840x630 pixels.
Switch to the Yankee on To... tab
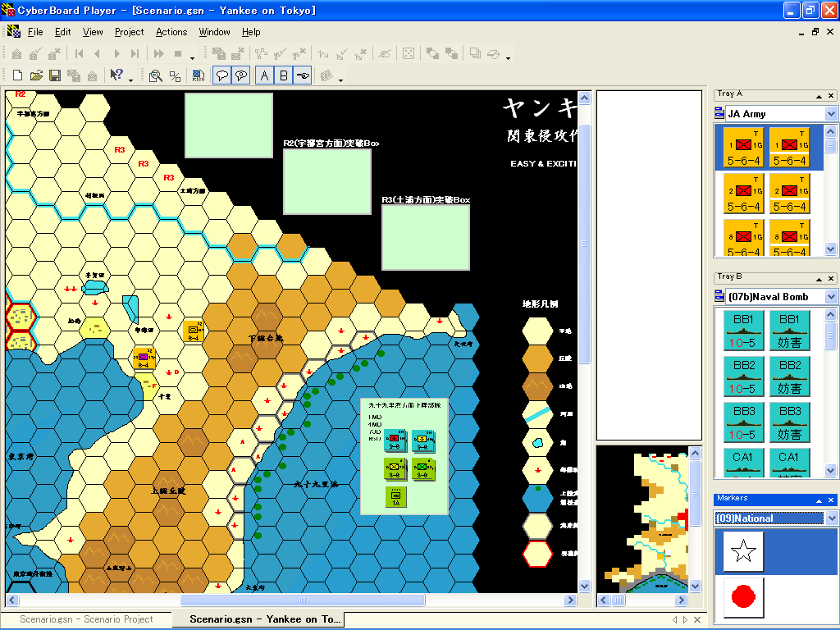258,619
